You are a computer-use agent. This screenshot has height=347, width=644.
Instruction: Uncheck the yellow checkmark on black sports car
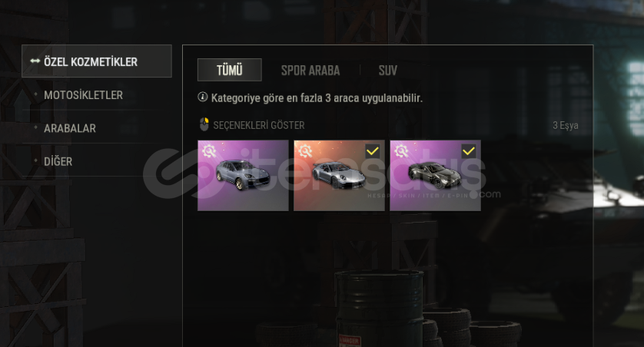pyautogui.click(x=469, y=151)
